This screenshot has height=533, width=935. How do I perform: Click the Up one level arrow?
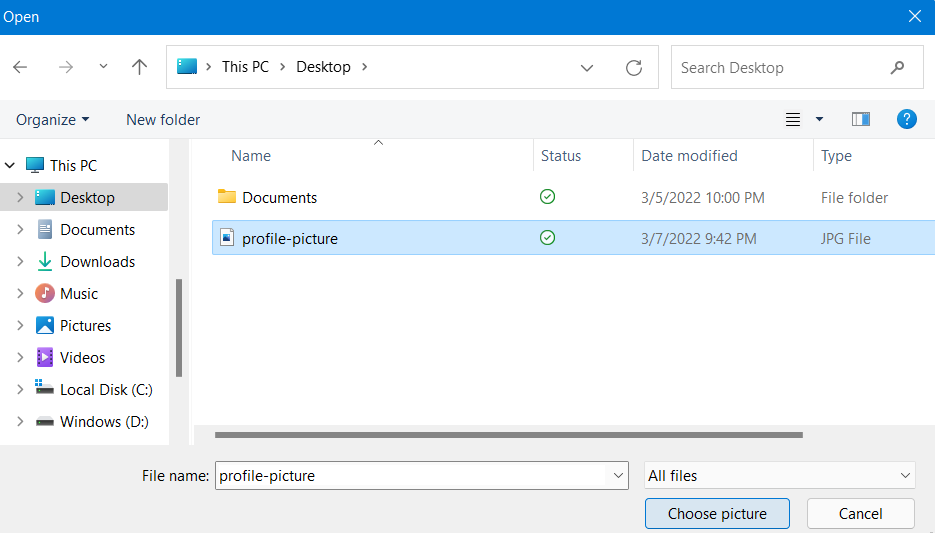139,67
